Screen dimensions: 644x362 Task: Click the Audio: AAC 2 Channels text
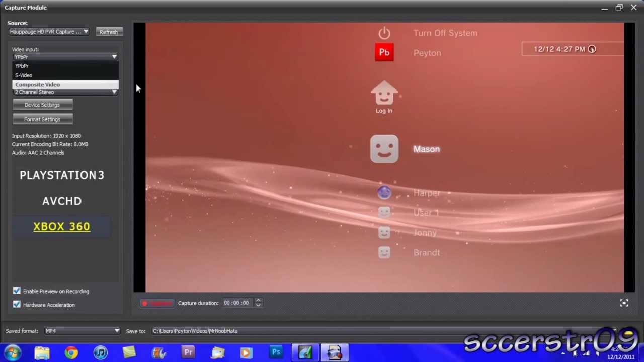(38, 153)
